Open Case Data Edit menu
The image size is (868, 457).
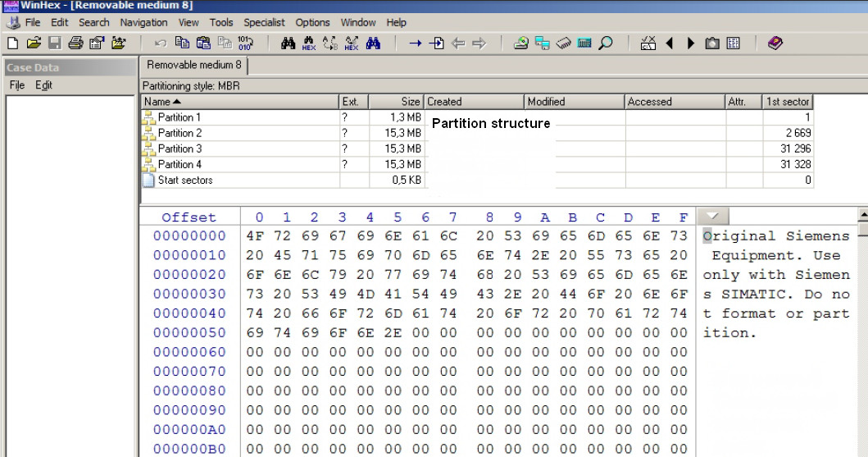(43, 85)
